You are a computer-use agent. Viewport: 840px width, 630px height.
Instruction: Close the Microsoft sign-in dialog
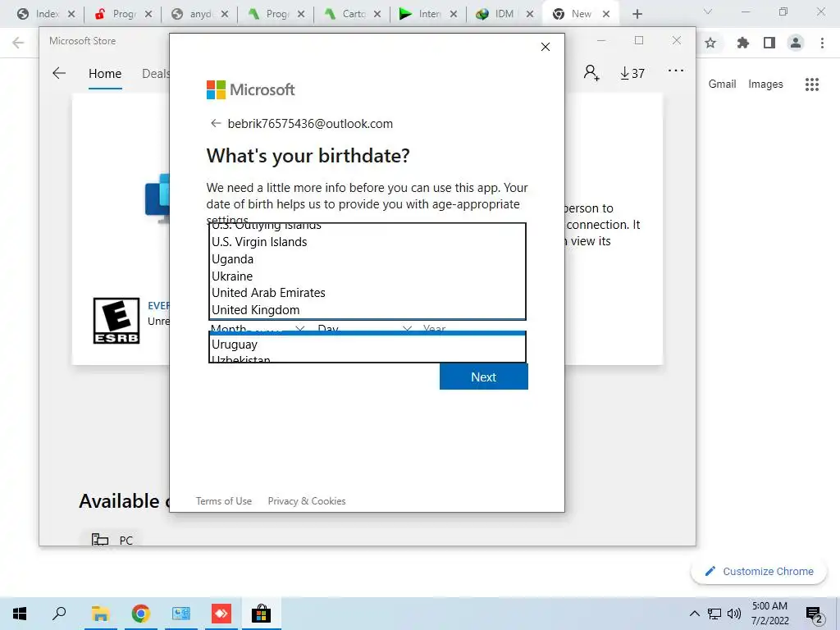tap(545, 47)
